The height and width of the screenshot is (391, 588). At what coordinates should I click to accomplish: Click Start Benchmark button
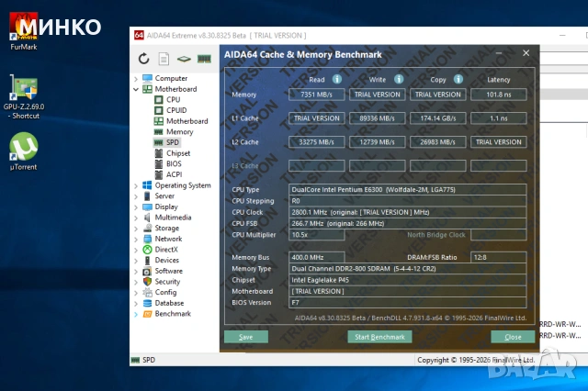pyautogui.click(x=379, y=337)
